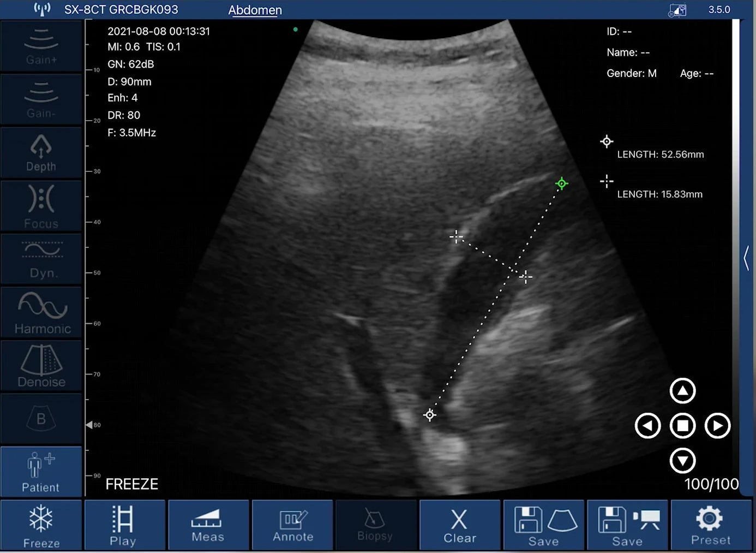Click the SX-8CT GRCBGK093 probe name
This screenshot has width=756, height=553.
(x=121, y=10)
